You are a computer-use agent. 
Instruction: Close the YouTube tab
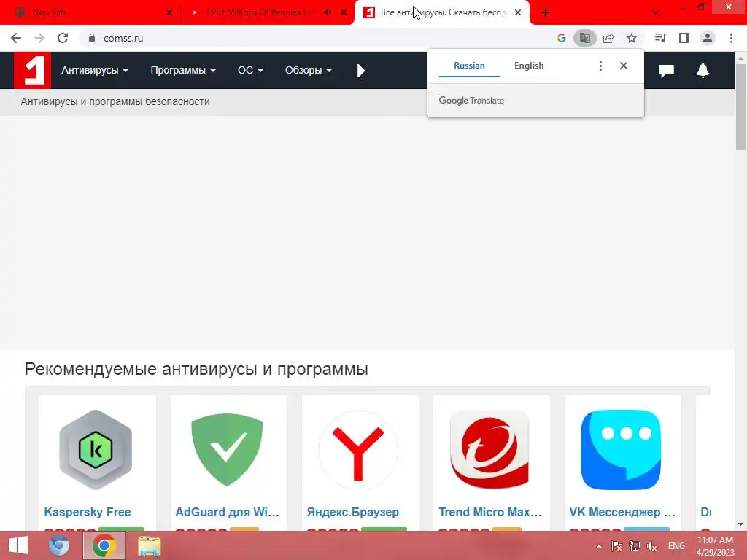[344, 12]
